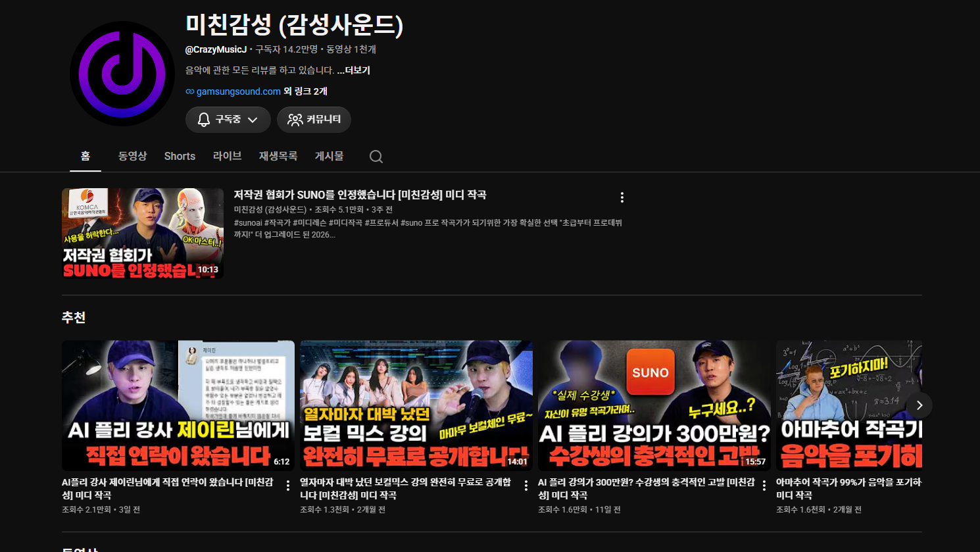Open the options menu for the 300만원 video
This screenshot has height=552, width=980.
point(764,486)
